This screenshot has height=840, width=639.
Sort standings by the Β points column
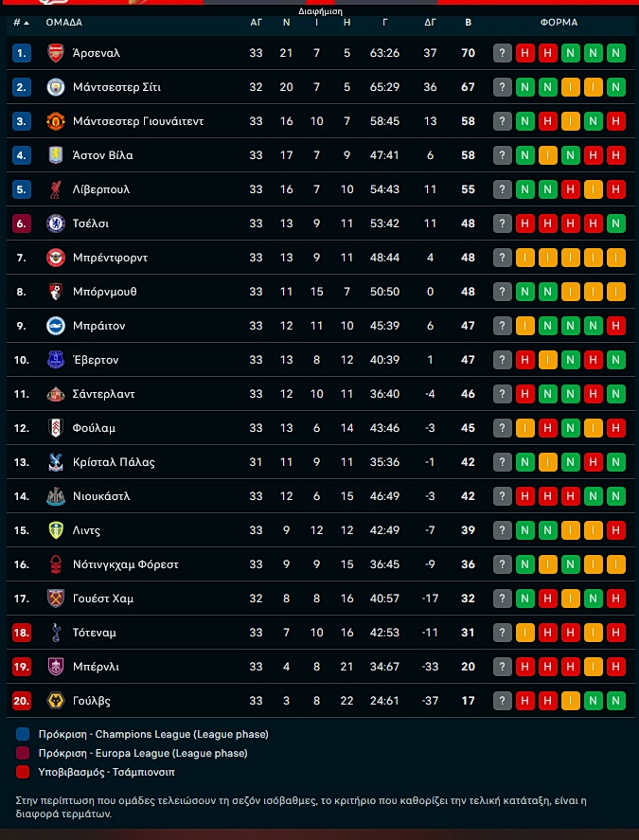[468, 21]
